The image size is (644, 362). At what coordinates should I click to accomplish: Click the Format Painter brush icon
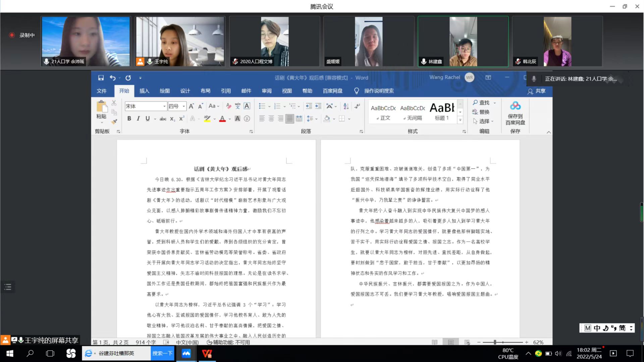[114, 122]
